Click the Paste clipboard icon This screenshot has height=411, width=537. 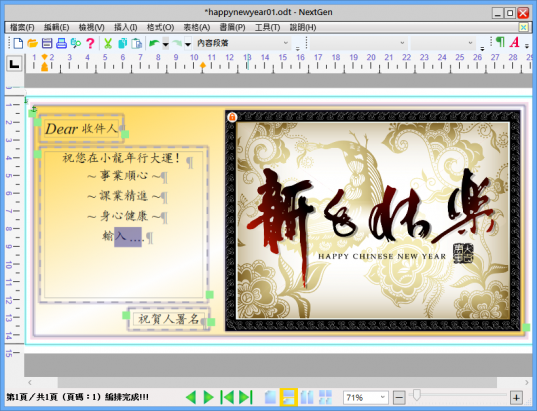click(137, 43)
